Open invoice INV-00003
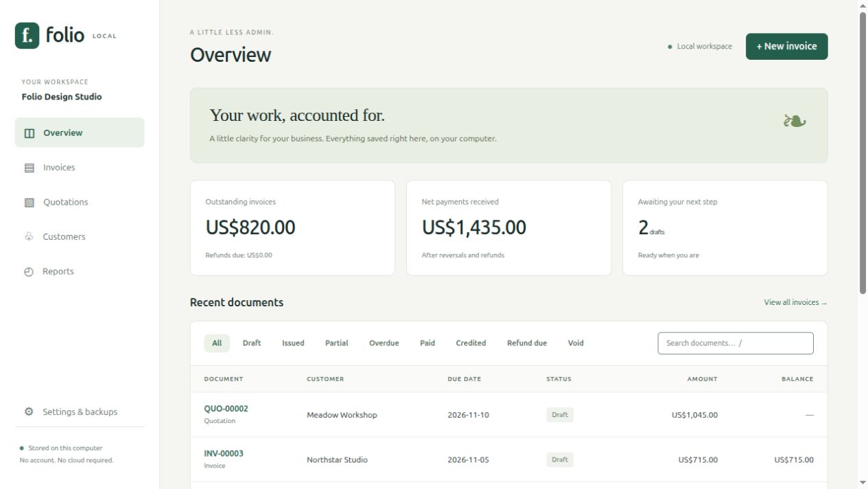This screenshot has height=489, width=868. [x=224, y=453]
